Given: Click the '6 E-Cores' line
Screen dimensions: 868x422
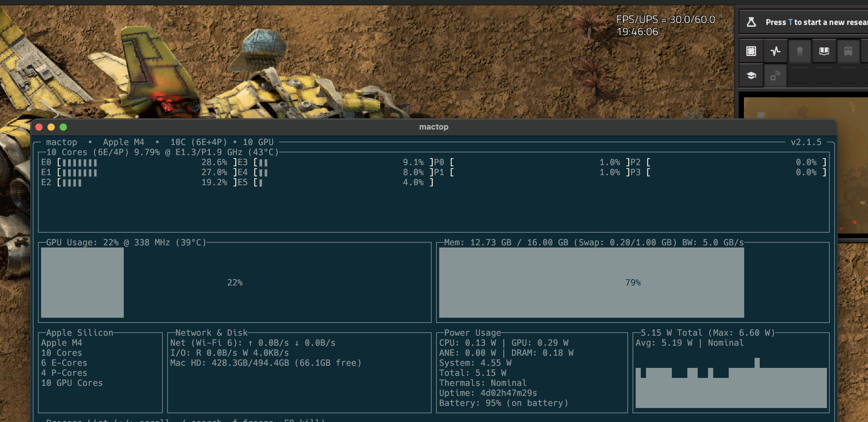Looking at the screenshot, I should (64, 363).
